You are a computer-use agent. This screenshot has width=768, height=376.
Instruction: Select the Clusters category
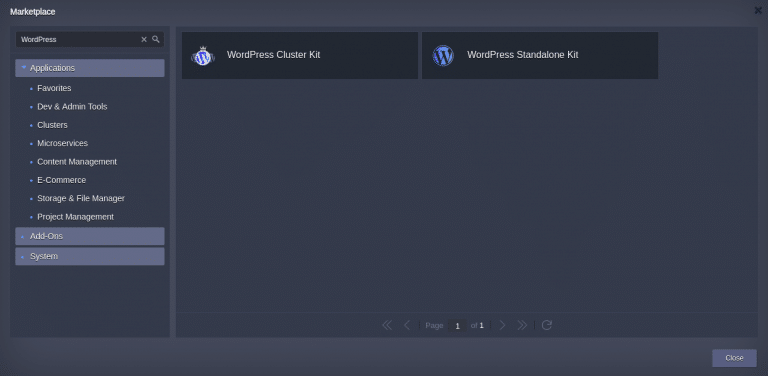tap(52, 125)
